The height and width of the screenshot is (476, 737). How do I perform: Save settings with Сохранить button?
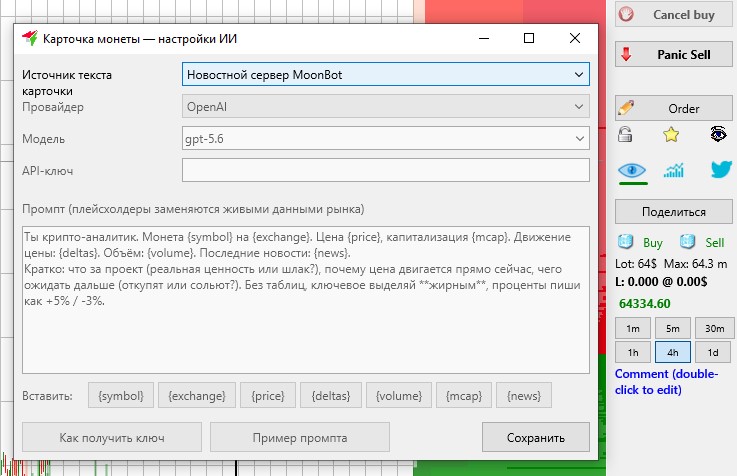(x=536, y=437)
